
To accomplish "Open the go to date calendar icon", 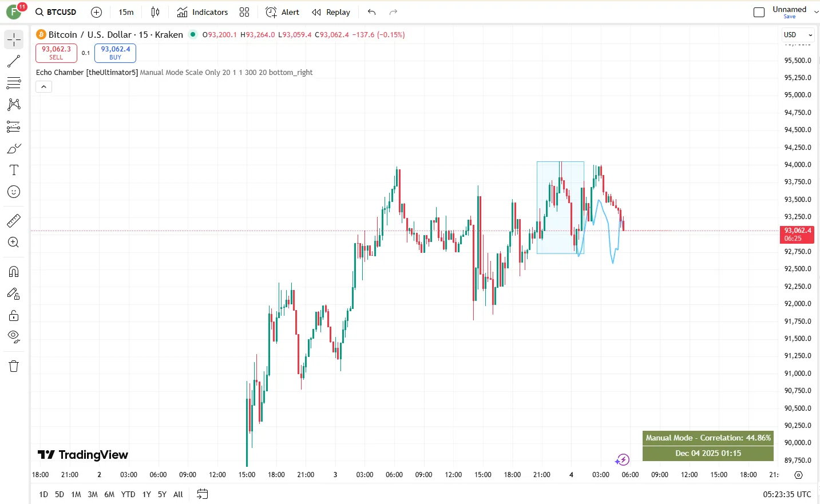I will [x=203, y=494].
